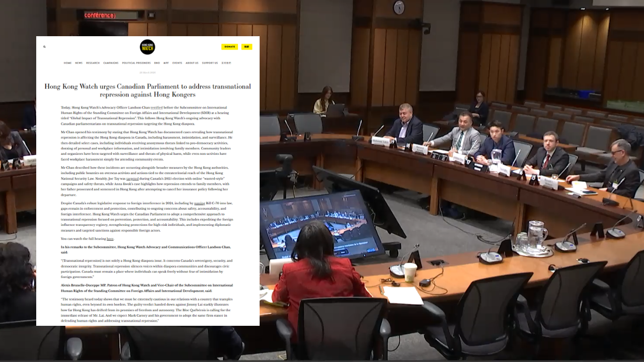The width and height of the screenshot is (644, 362).
Task: Open the ABOUT US menu
Action: 192,63
